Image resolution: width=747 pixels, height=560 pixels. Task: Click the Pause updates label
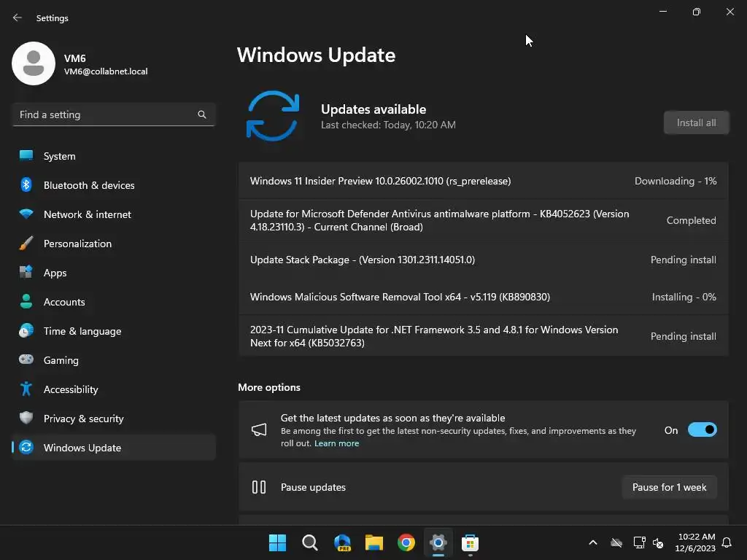coord(313,487)
